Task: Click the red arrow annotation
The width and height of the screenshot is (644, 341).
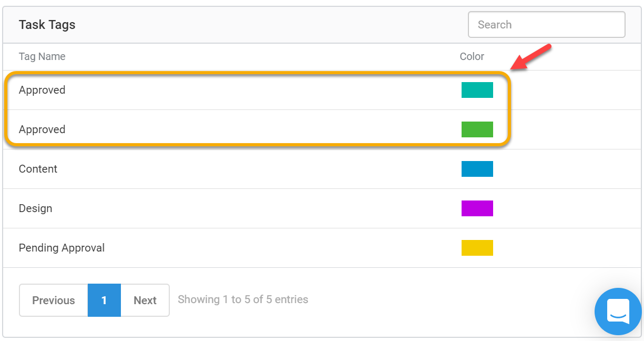Action: (531, 57)
